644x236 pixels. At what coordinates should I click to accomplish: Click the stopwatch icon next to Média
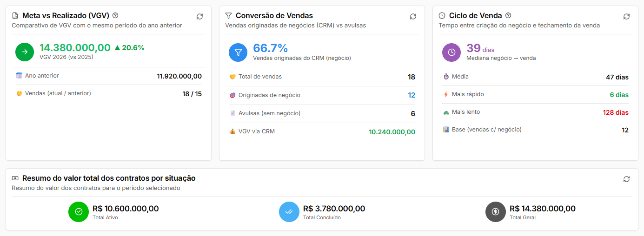pos(446,76)
